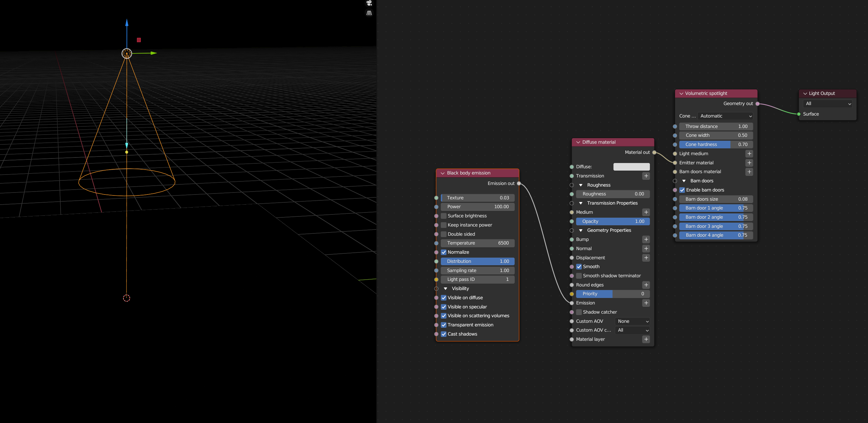868x423 pixels.
Task: Collapse the Visibility section triangle
Action: click(x=445, y=289)
